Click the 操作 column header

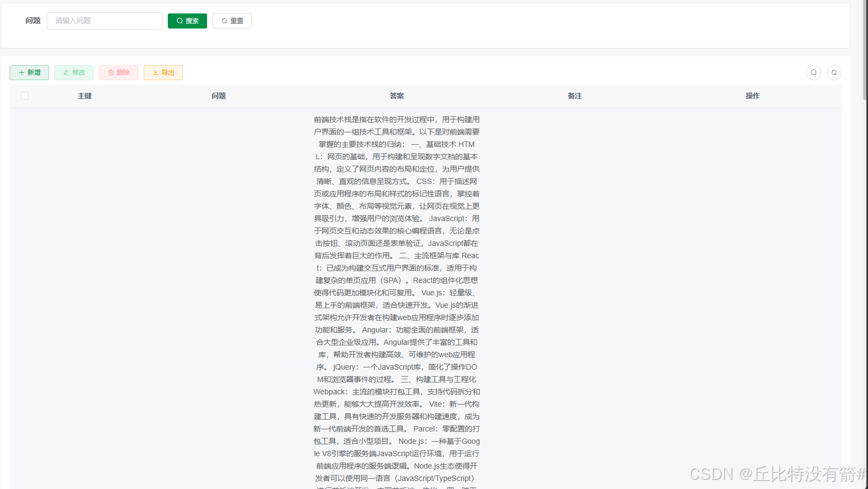click(752, 96)
